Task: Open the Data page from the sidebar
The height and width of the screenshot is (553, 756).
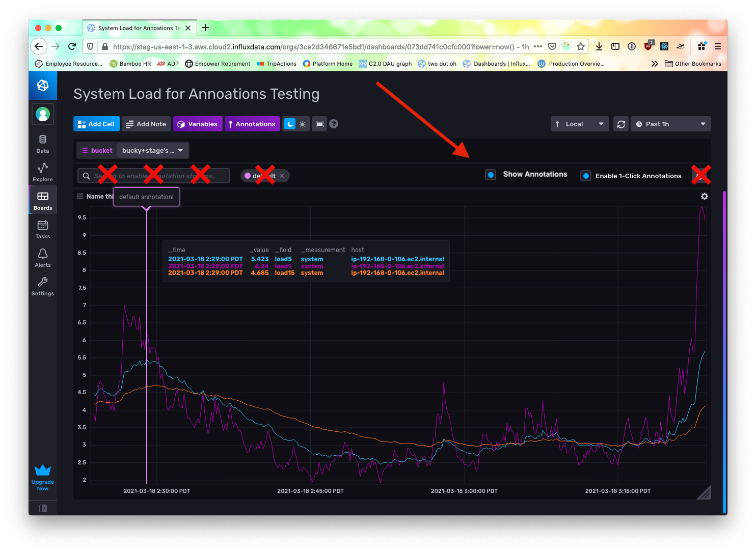Action: [x=42, y=143]
